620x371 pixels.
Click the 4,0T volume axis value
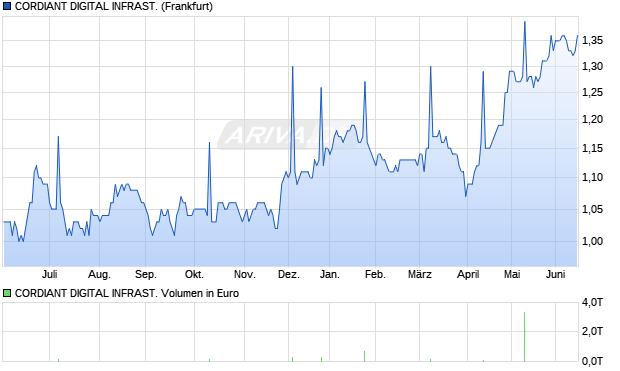point(592,303)
